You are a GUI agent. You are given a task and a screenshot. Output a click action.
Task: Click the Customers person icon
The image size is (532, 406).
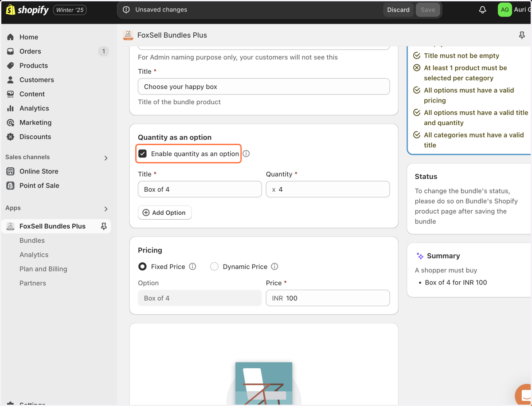11,80
